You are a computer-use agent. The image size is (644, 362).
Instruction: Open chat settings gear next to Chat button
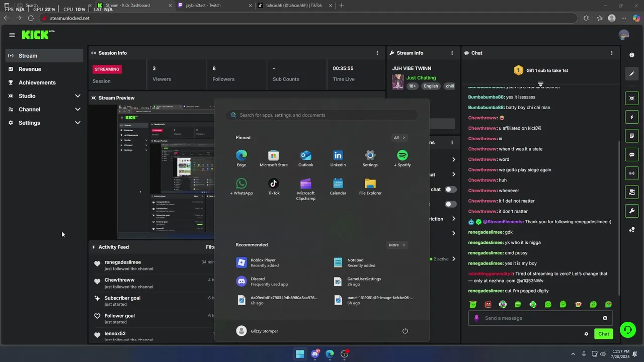click(x=586, y=334)
